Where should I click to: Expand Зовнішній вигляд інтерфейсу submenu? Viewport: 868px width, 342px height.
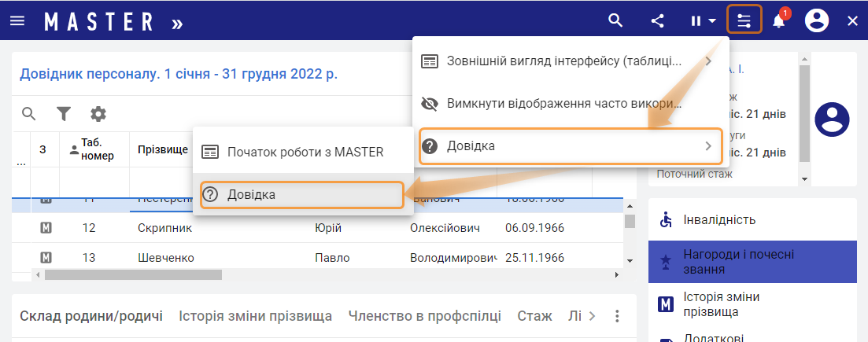pos(569,61)
